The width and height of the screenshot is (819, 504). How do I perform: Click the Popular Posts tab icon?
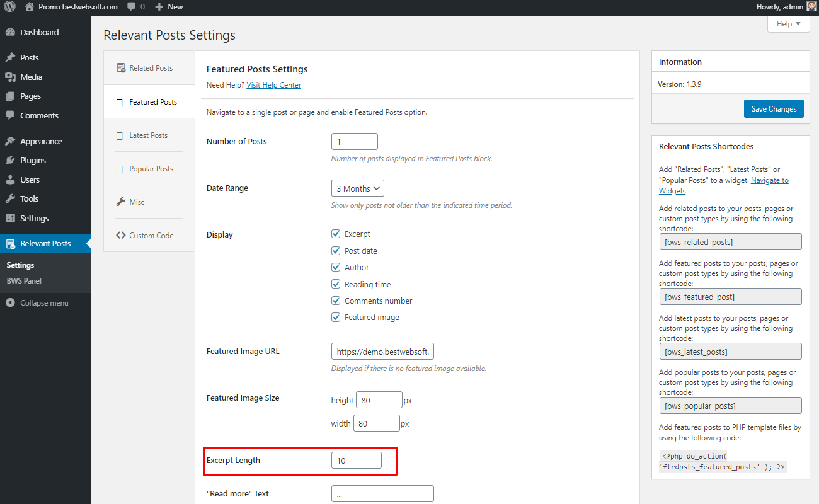[x=120, y=169]
